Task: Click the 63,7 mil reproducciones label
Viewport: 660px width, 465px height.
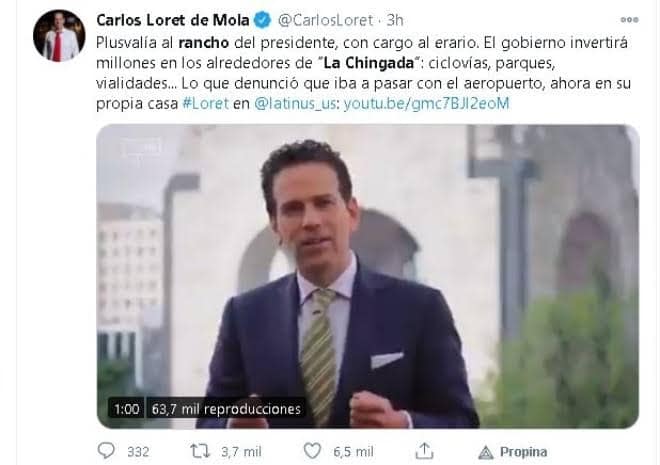Action: click(226, 409)
